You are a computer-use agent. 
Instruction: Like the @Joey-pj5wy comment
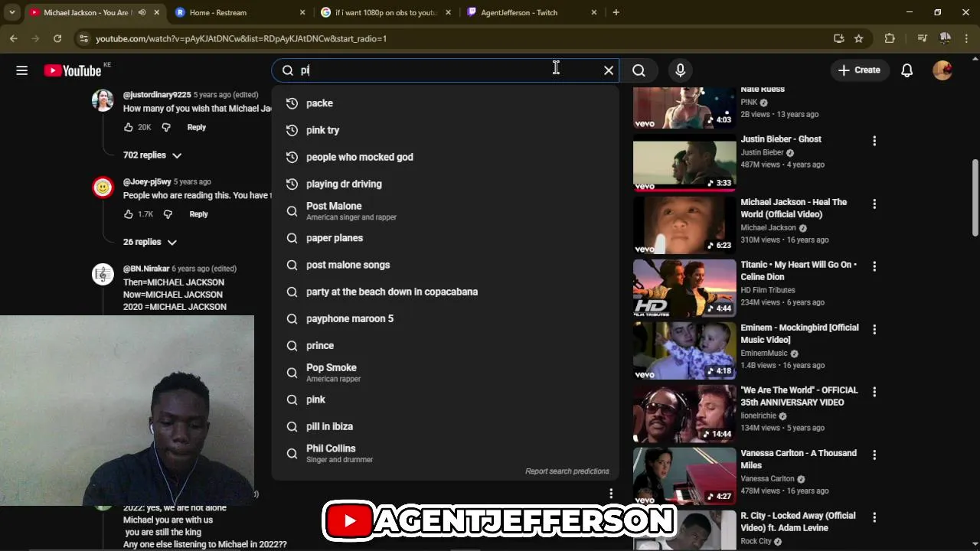(129, 214)
